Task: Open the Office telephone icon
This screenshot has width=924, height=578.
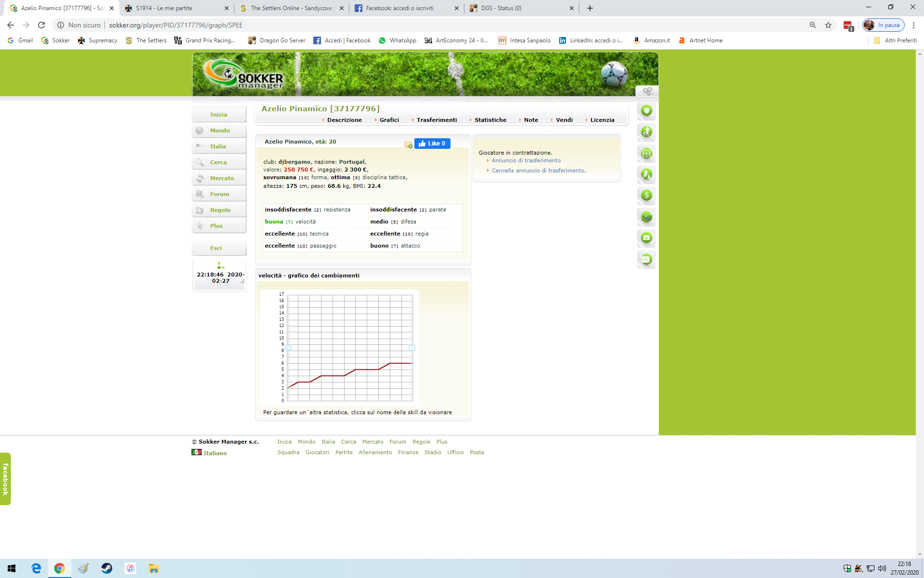Action: pyautogui.click(x=646, y=238)
